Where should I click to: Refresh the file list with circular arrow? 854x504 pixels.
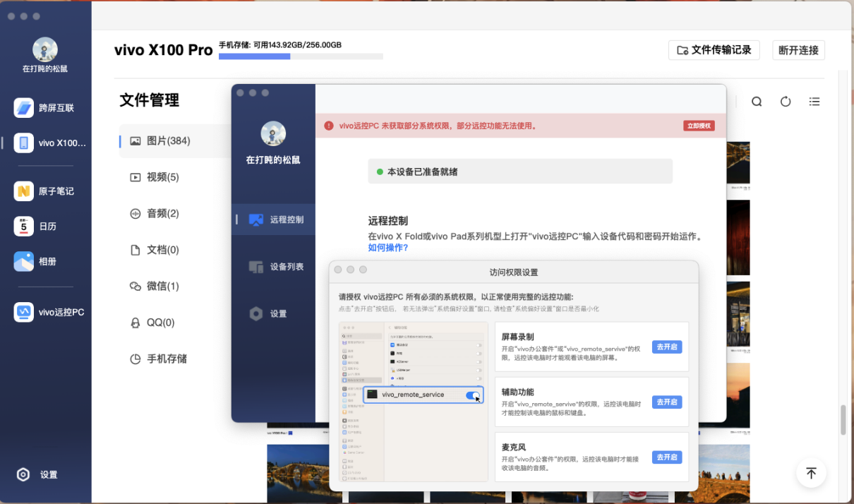(786, 102)
